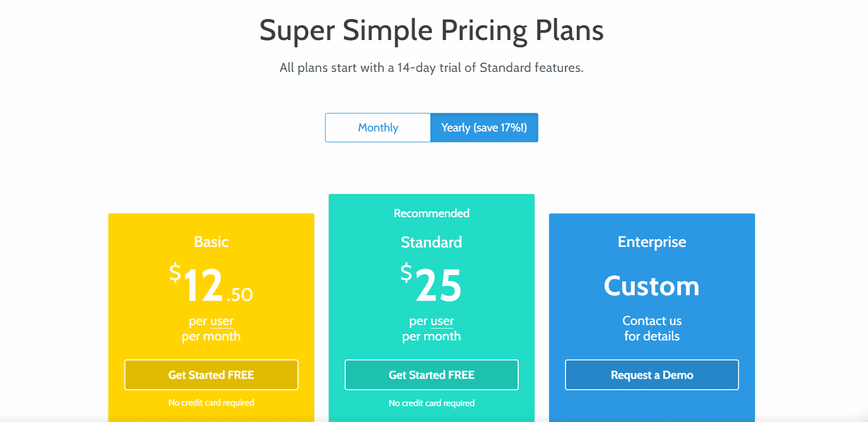The image size is (868, 422).
Task: Click the Contact us for details text
Action: (652, 329)
